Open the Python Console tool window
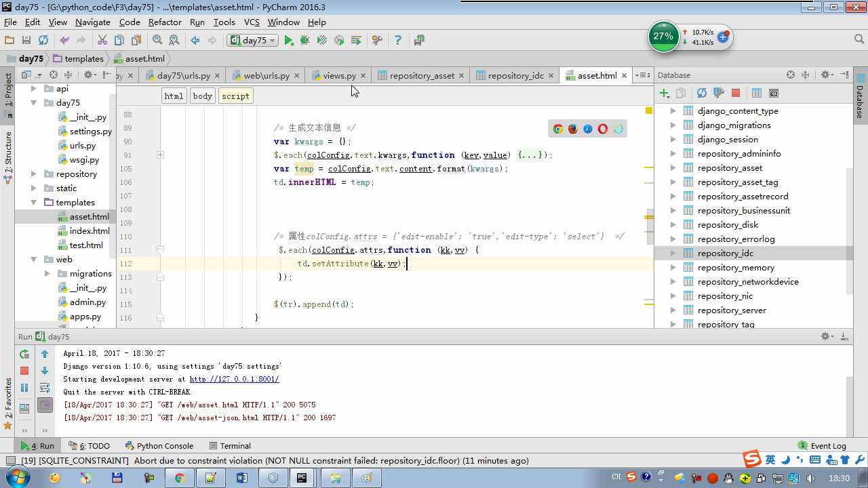The image size is (868, 488). point(159,446)
